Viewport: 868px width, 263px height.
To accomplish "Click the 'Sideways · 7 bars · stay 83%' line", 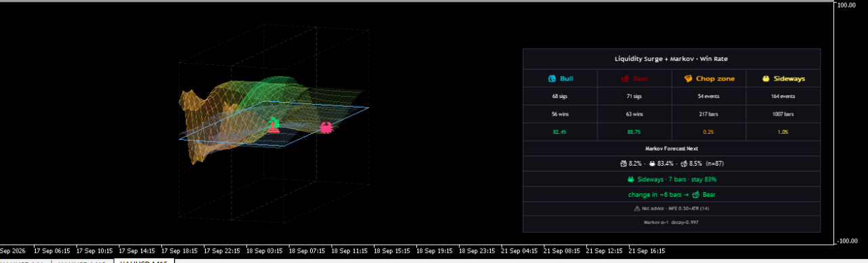I will 677,179.
